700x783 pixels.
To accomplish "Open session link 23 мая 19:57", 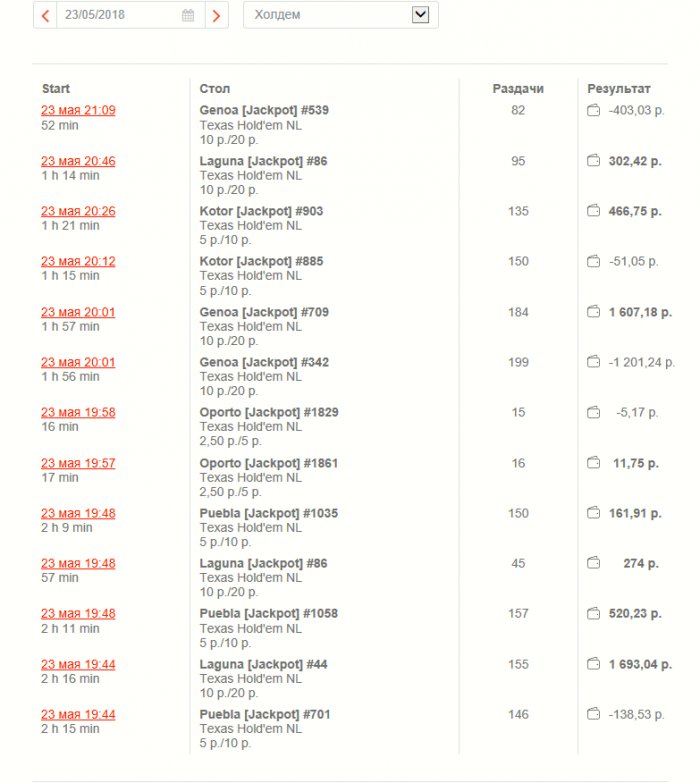I will click(78, 463).
